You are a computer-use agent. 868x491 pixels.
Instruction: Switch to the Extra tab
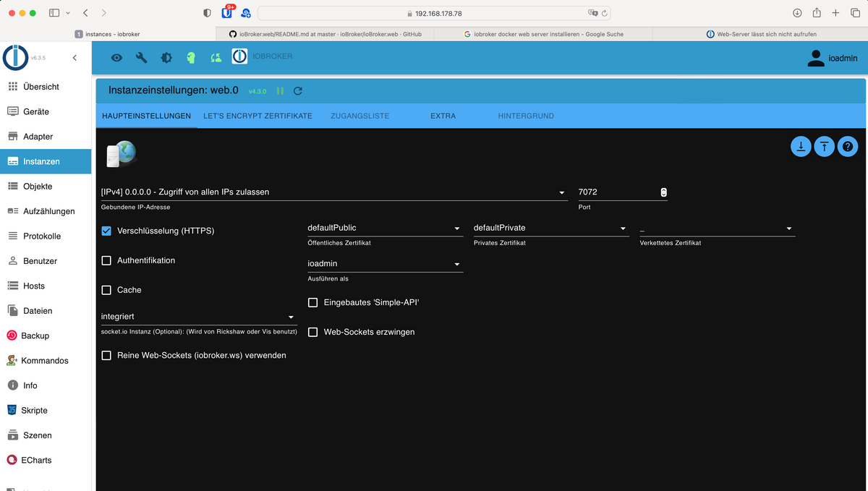pos(443,116)
